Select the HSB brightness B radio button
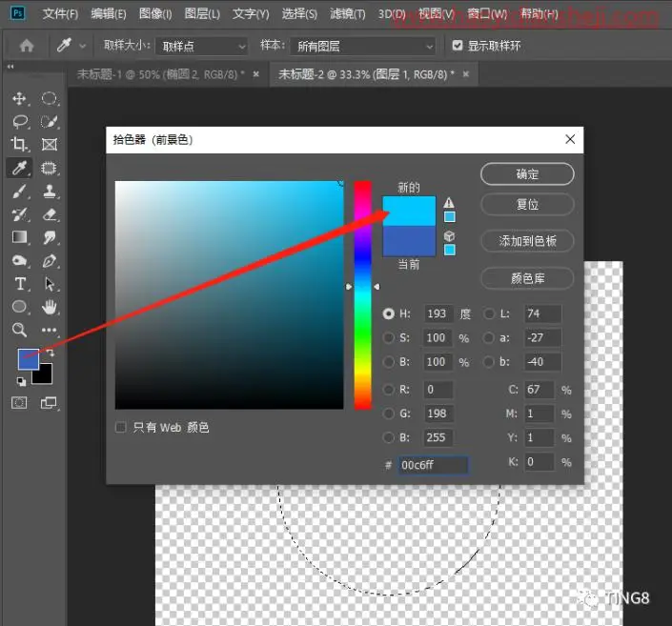 tap(388, 362)
